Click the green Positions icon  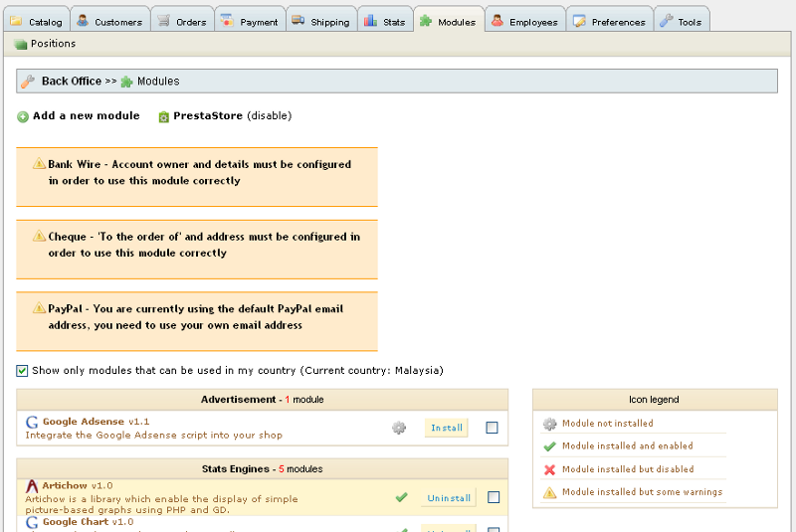20,45
